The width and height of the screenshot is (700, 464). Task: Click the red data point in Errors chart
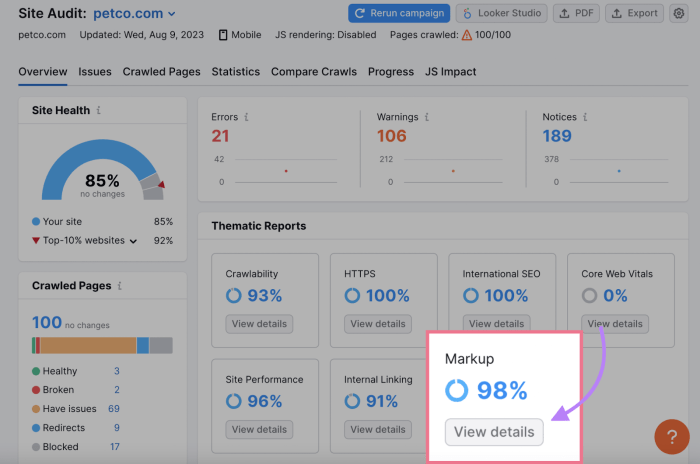coord(286,171)
